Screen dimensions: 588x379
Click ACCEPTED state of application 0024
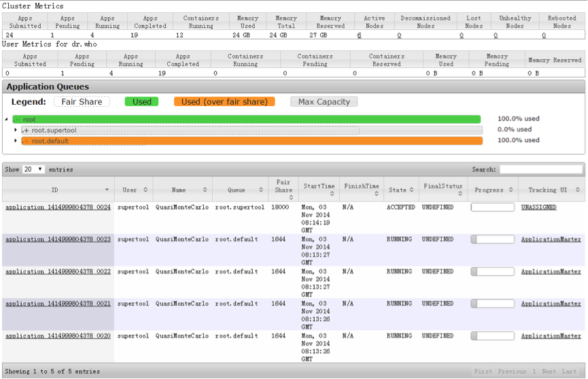(401, 207)
